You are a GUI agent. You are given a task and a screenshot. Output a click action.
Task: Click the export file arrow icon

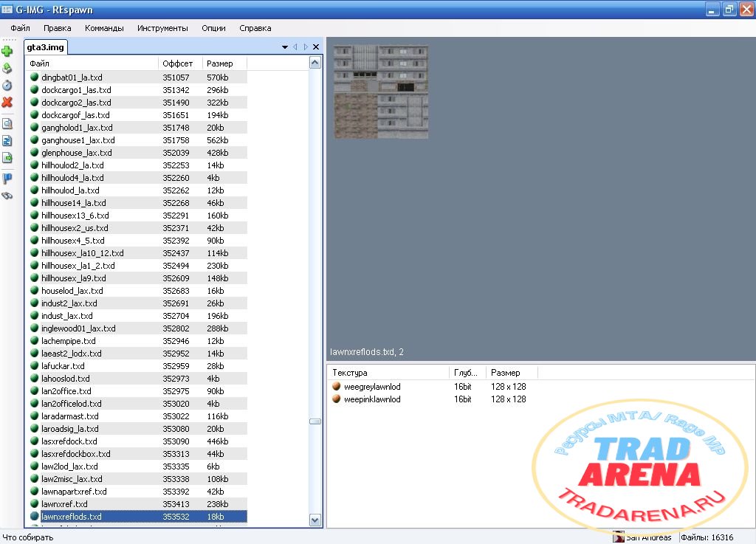tap(7, 157)
